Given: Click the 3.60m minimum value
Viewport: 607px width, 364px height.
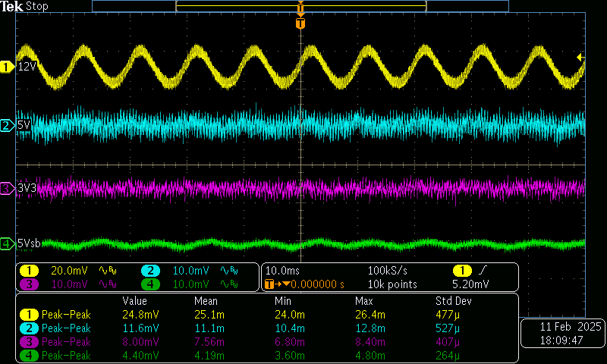Looking at the screenshot, I should [290, 356].
